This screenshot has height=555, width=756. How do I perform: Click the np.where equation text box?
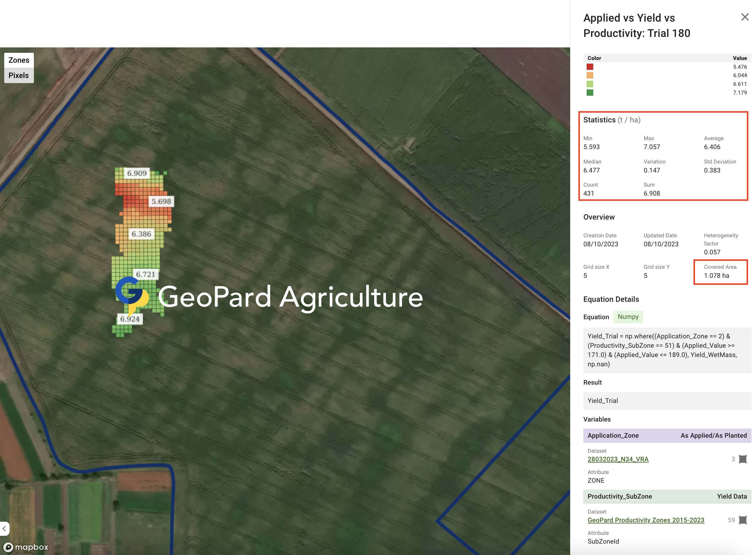click(666, 350)
